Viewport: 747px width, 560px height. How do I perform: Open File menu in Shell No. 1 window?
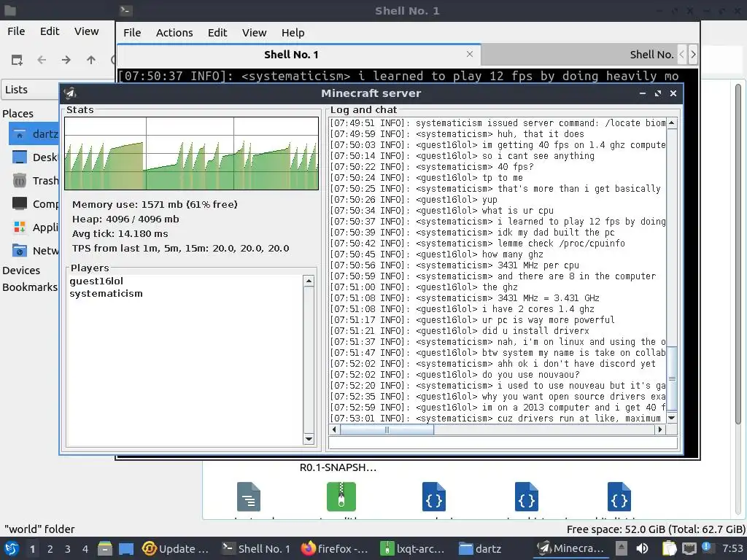pyautogui.click(x=132, y=33)
